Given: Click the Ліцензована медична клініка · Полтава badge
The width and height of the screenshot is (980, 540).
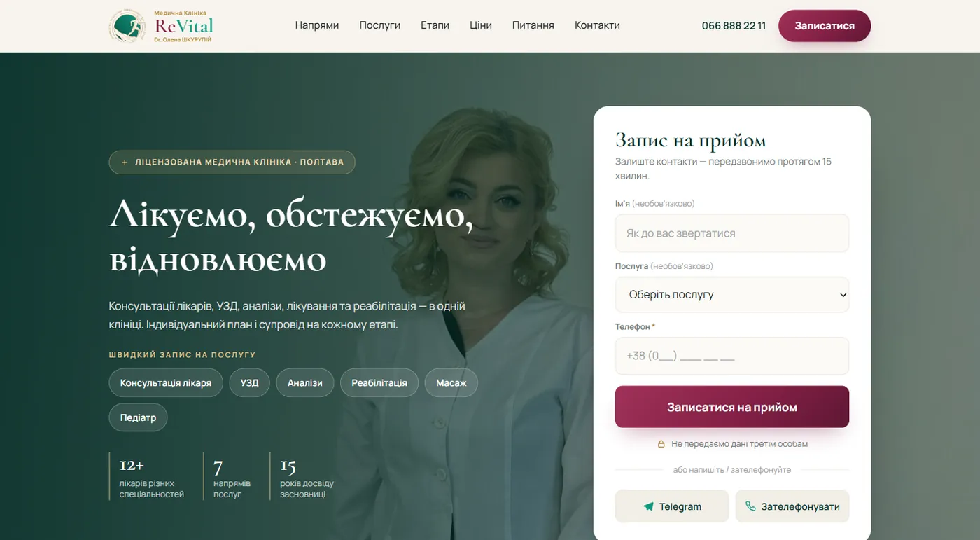Looking at the screenshot, I should (x=232, y=162).
